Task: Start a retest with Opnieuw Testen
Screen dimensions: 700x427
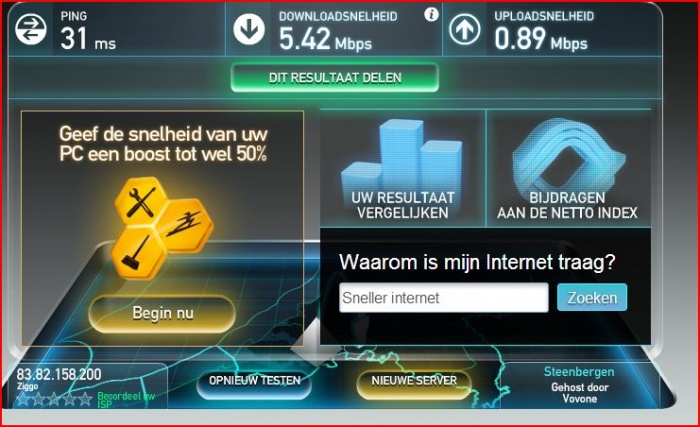Action: pos(254,381)
